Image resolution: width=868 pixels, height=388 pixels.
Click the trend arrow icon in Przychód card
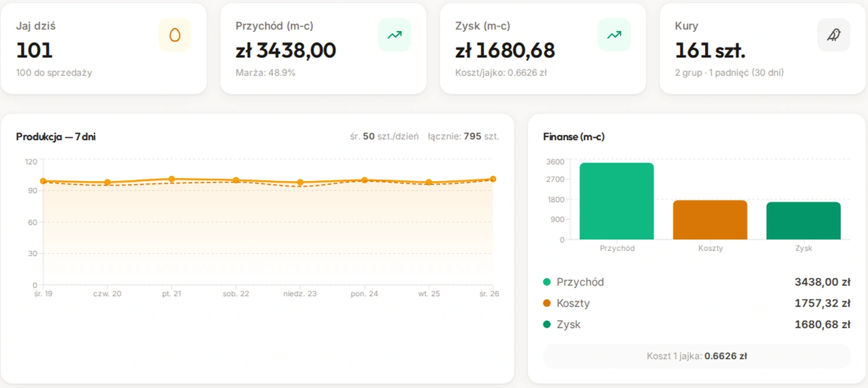point(395,35)
